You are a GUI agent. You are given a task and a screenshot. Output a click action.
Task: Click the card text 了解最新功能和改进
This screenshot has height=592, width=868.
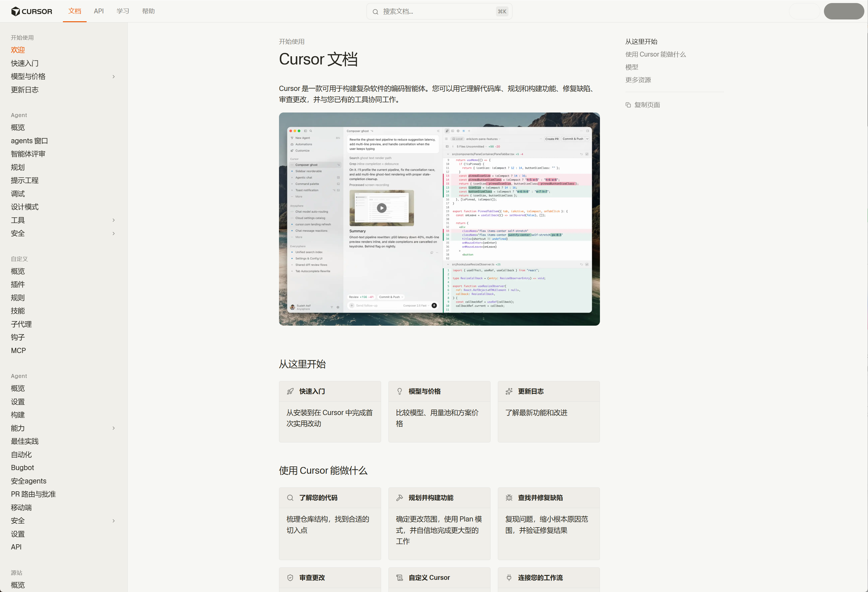pos(536,413)
